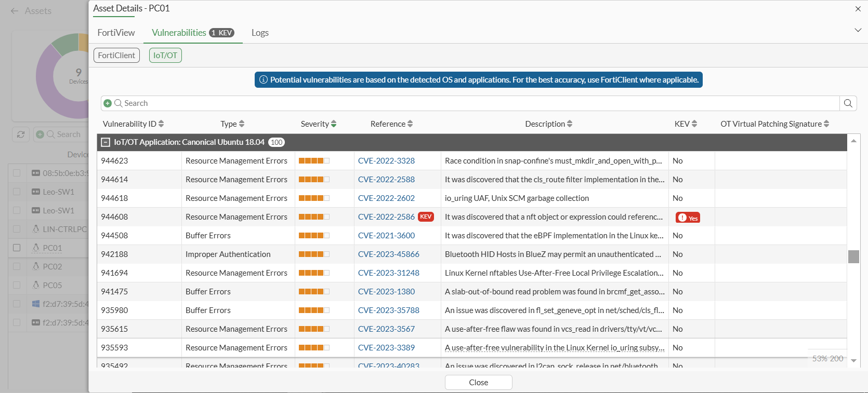
Task: Click the vulnerabilities Search input field
Action: click(x=468, y=103)
